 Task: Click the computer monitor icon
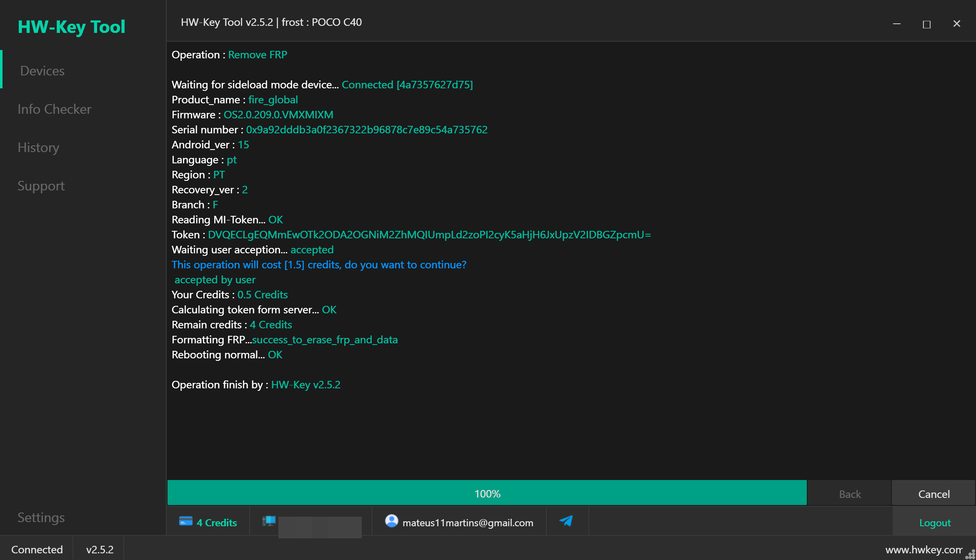269,521
